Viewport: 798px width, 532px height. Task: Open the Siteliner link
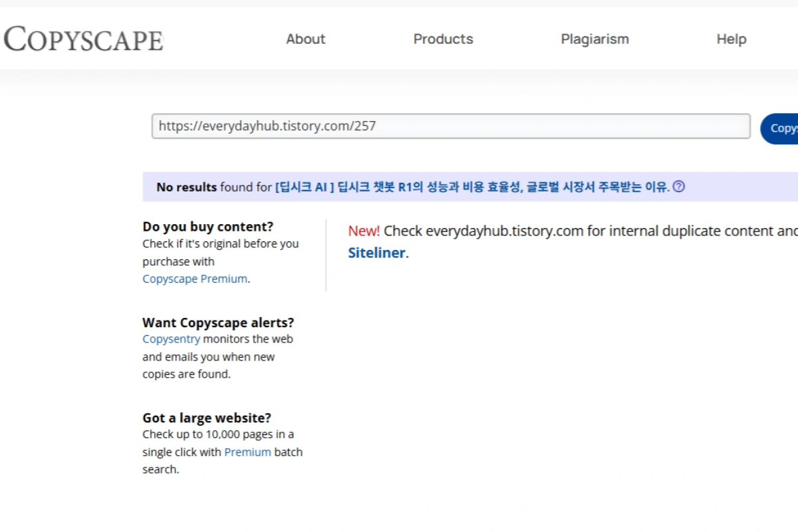point(376,253)
